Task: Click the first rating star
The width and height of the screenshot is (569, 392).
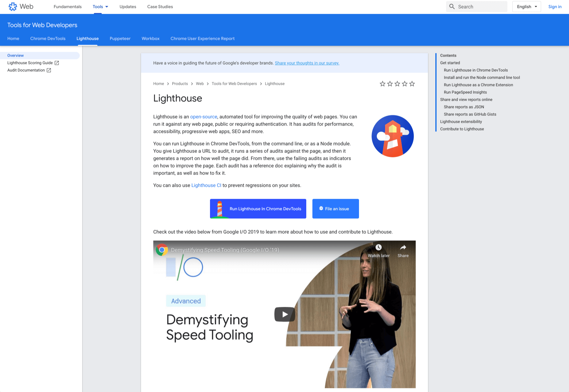Action: 382,84
